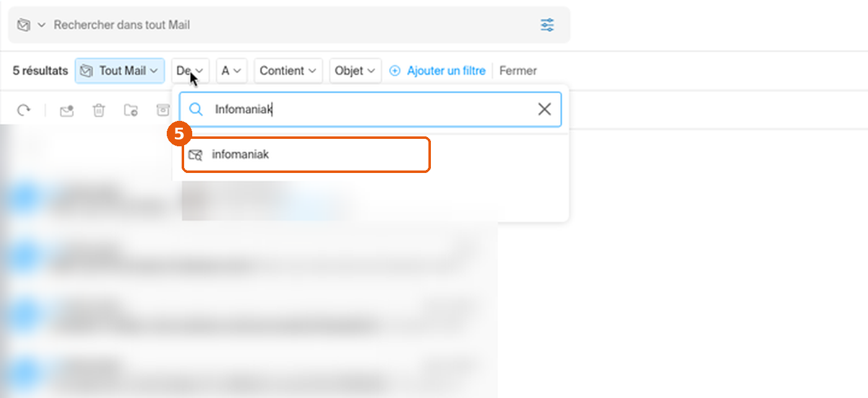Expand the 'A' recipient filter
Image resolution: width=868 pixels, height=398 pixels.
coord(232,71)
